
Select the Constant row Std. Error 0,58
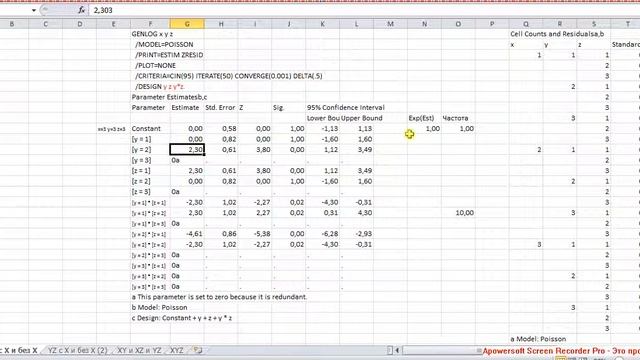coord(229,129)
